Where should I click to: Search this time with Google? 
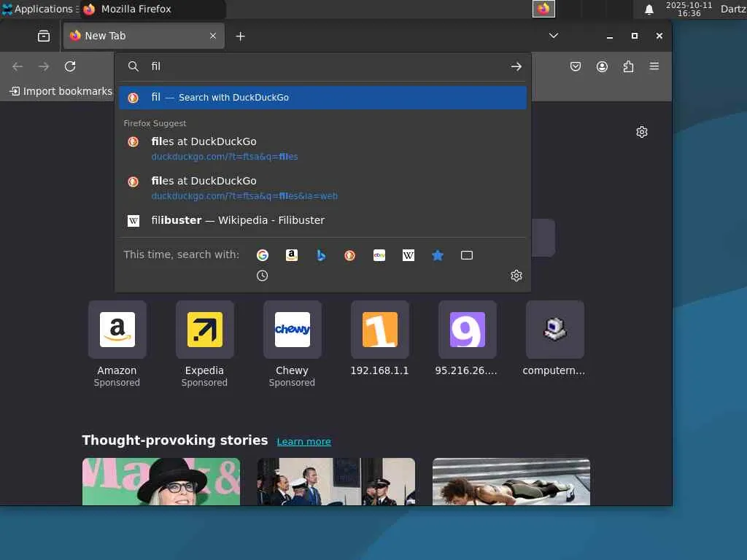[263, 255]
